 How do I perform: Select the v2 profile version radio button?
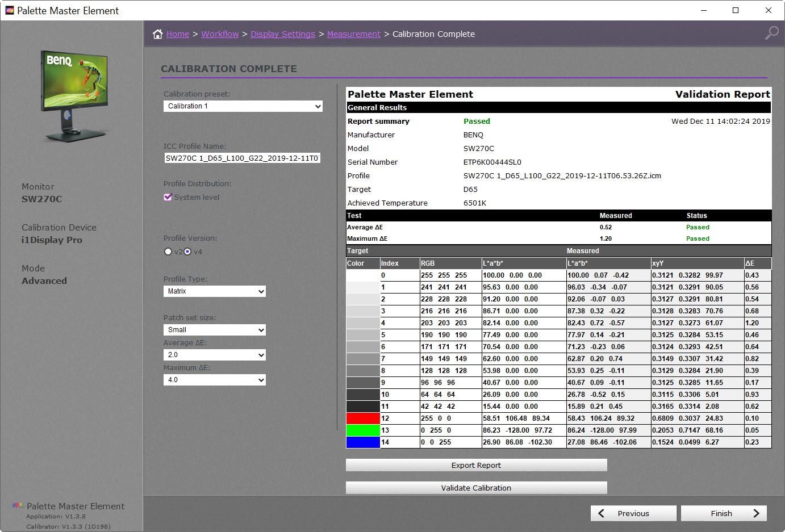point(168,252)
